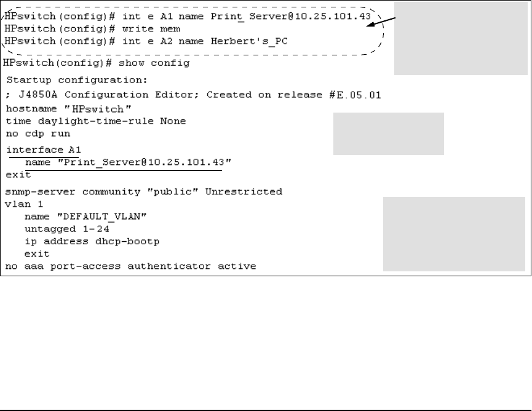Click the name "Print_Server@10.25.101.43" config line
The width and height of the screenshot is (532, 411).
click(x=128, y=162)
